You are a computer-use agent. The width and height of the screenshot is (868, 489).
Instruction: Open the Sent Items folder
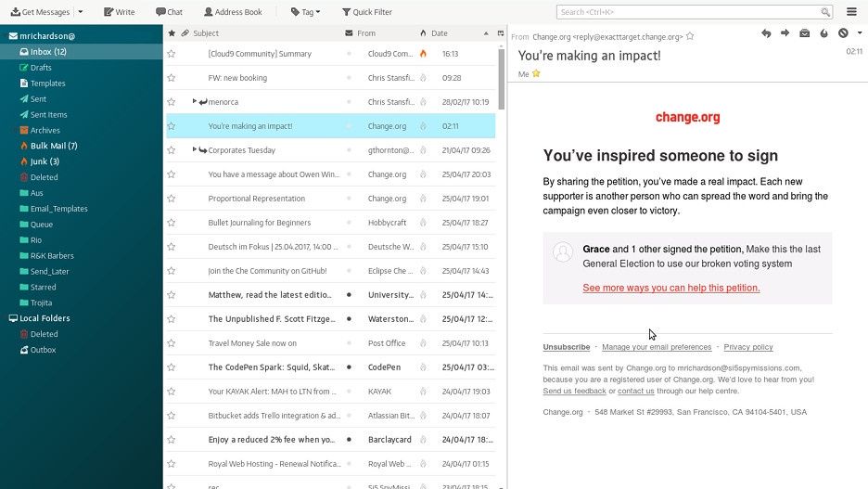coord(44,115)
